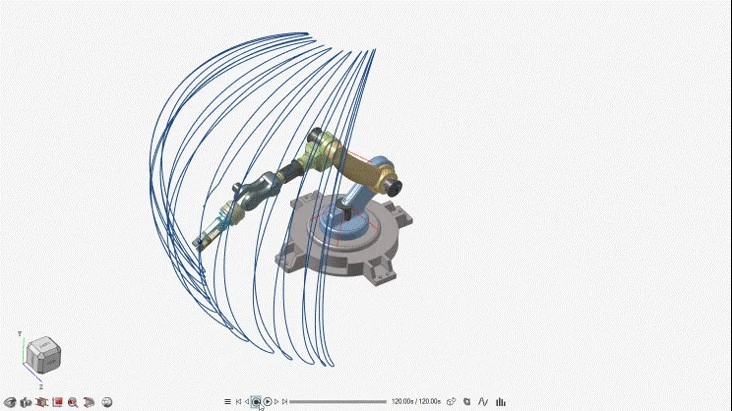Play the motion simulation

[268, 402]
